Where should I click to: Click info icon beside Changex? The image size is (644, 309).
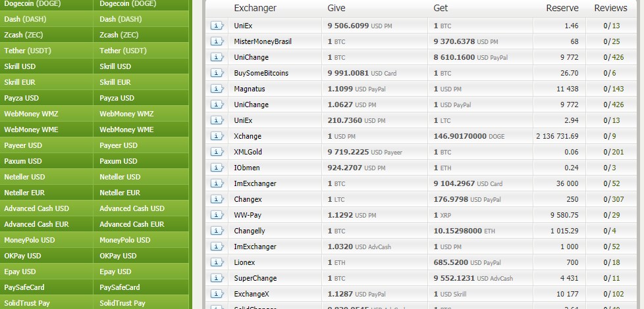[217, 199]
